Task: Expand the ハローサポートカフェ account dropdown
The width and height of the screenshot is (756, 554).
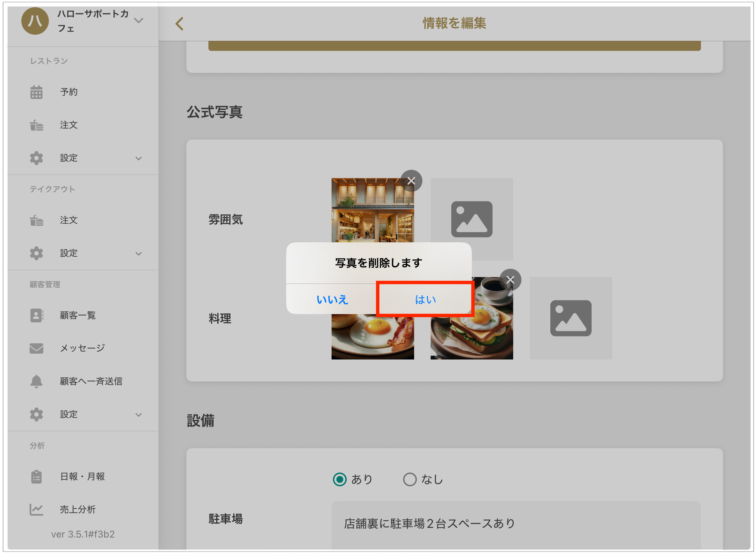Action: pyautogui.click(x=139, y=21)
